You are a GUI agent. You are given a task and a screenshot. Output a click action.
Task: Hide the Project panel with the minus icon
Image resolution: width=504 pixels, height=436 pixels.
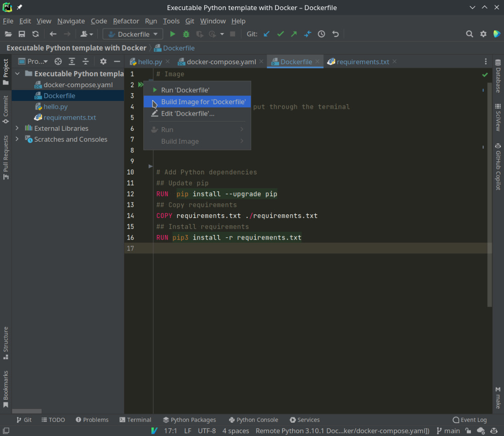(117, 61)
